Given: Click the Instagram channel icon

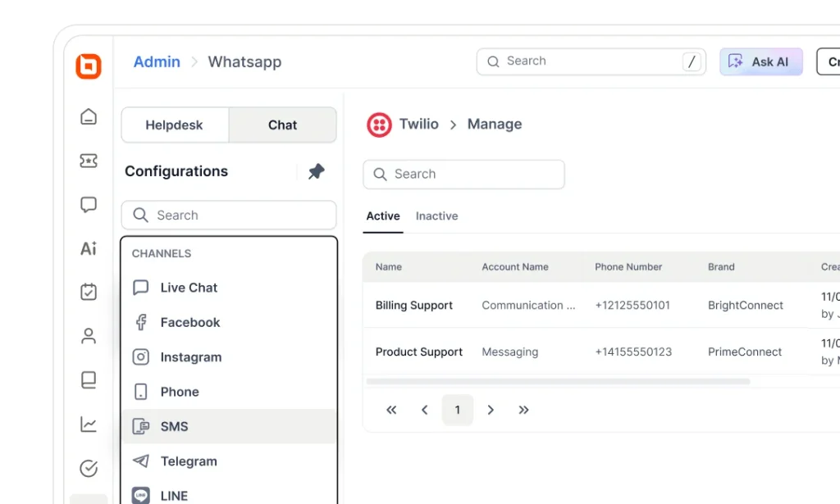Looking at the screenshot, I should coord(141,356).
